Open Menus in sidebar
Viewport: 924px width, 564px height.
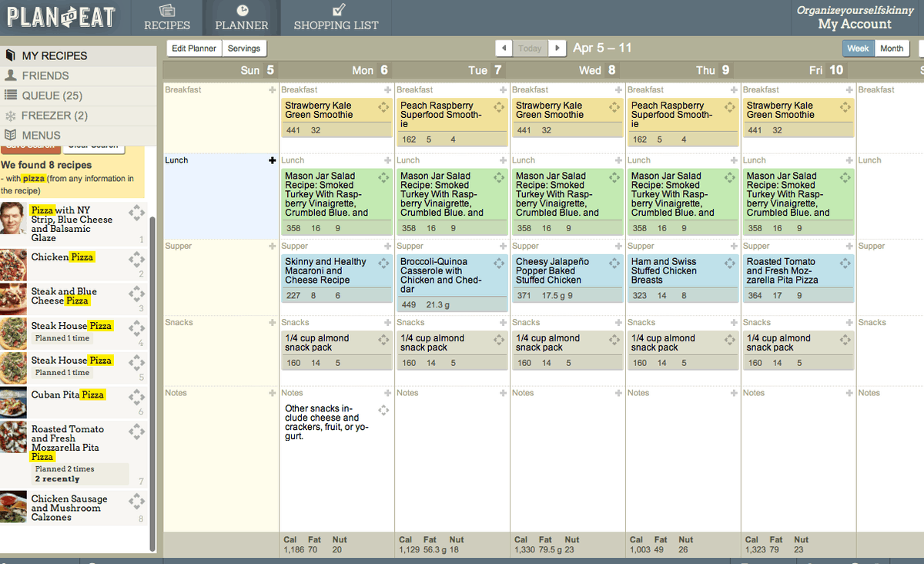tap(79, 135)
